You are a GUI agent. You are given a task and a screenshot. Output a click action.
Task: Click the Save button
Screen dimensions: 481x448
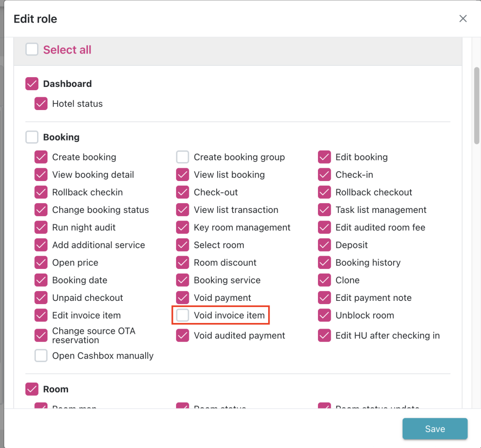(x=434, y=429)
